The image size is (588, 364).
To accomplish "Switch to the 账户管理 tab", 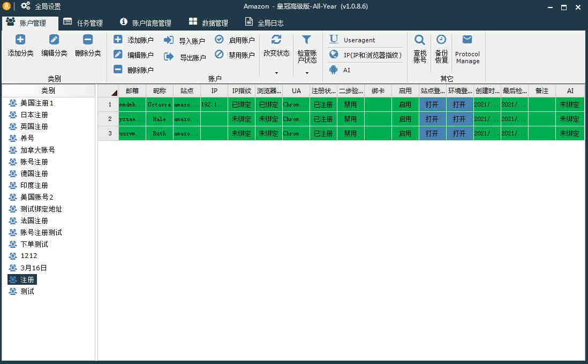I will point(30,23).
